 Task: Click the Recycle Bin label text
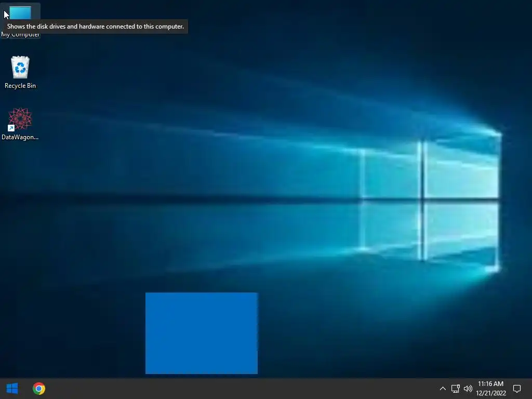click(20, 86)
